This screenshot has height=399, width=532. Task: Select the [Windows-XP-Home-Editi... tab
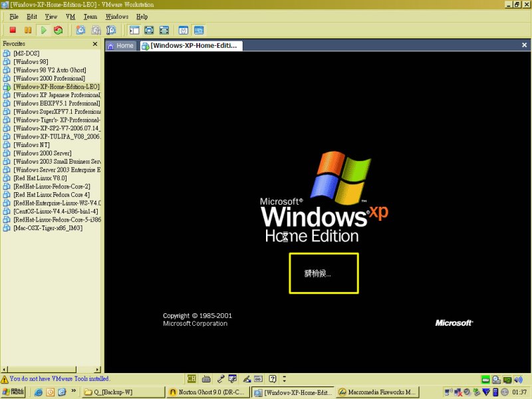[x=192, y=46]
